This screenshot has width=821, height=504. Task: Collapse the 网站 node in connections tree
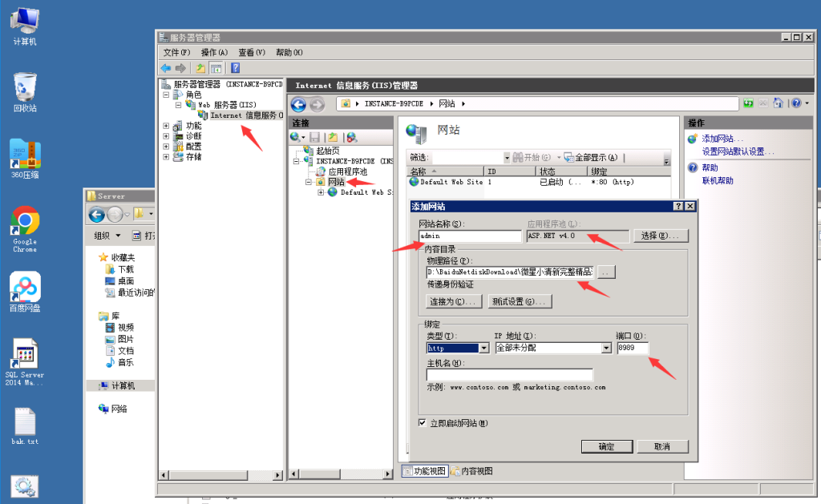click(309, 182)
